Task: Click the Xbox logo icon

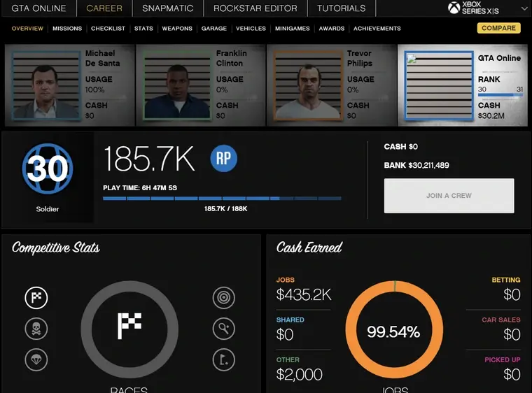Action: pyautogui.click(x=454, y=8)
